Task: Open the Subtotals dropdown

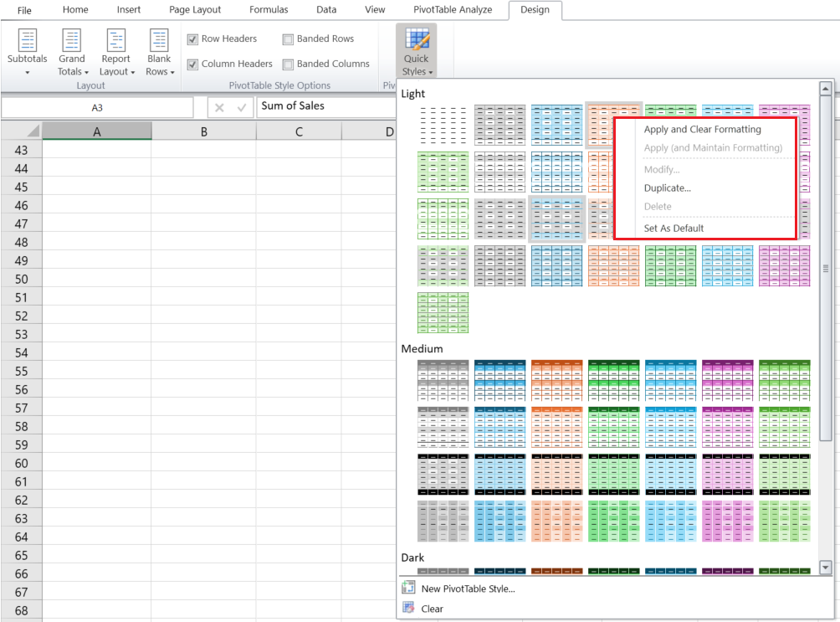Action: [27, 53]
